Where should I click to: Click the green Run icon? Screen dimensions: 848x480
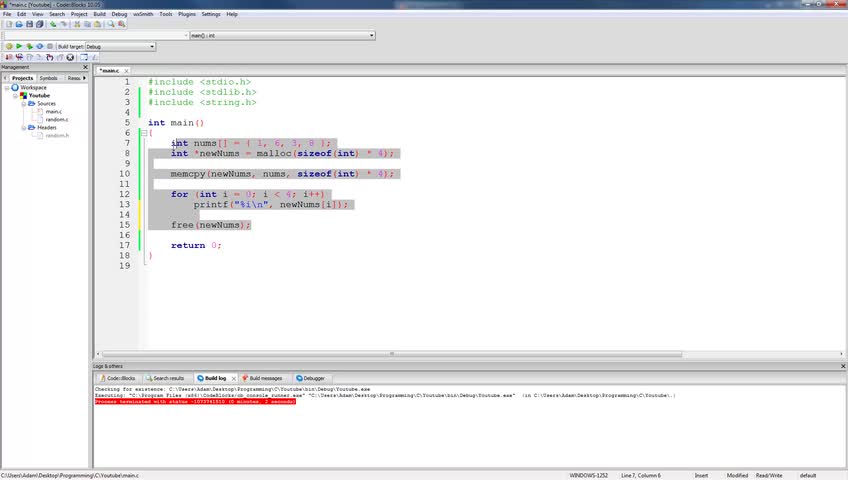(19, 46)
